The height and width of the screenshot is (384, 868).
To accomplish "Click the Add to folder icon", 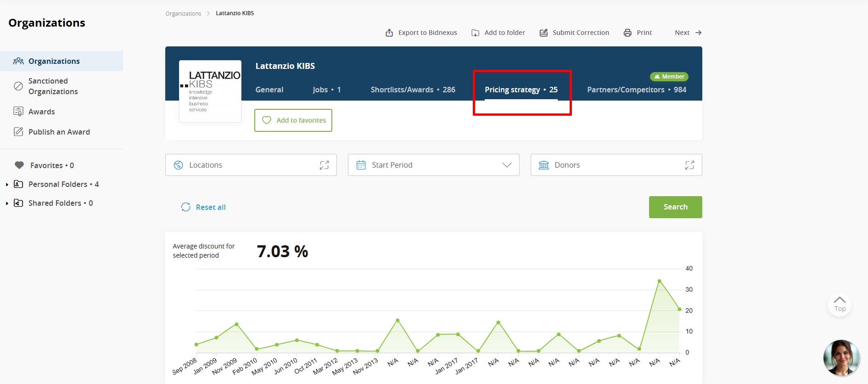I will click(476, 33).
